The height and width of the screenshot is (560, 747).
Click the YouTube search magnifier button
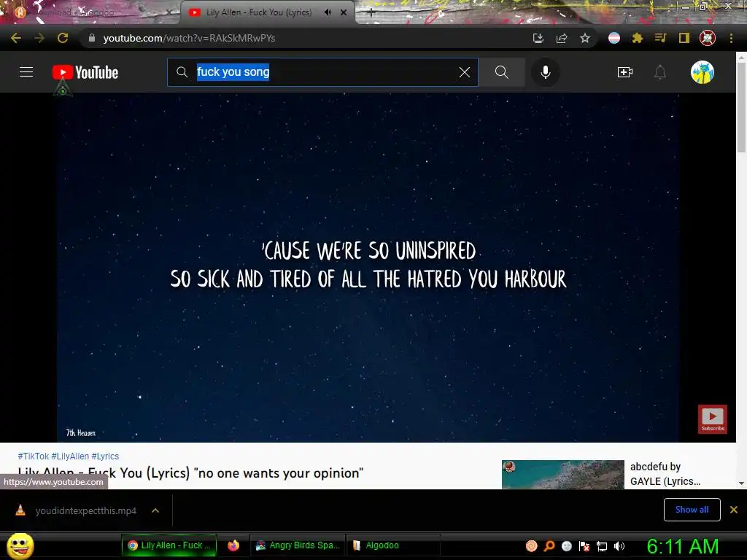pos(502,72)
